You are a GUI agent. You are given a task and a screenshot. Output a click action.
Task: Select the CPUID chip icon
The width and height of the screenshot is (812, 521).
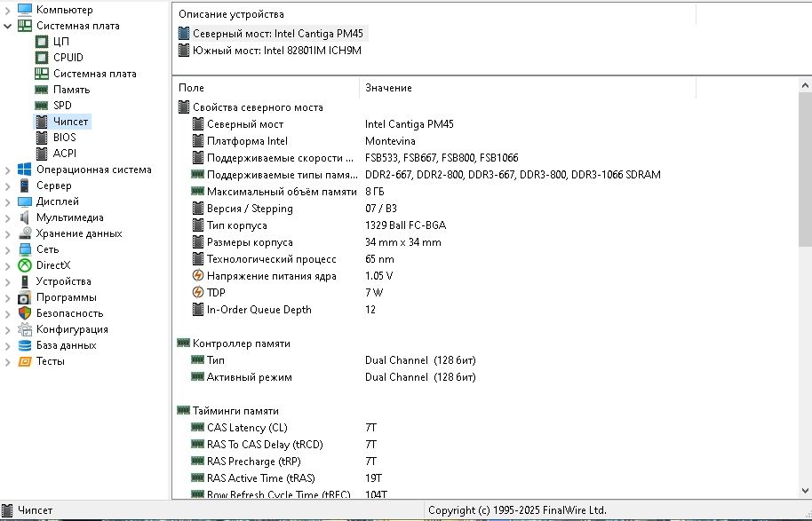[42, 58]
